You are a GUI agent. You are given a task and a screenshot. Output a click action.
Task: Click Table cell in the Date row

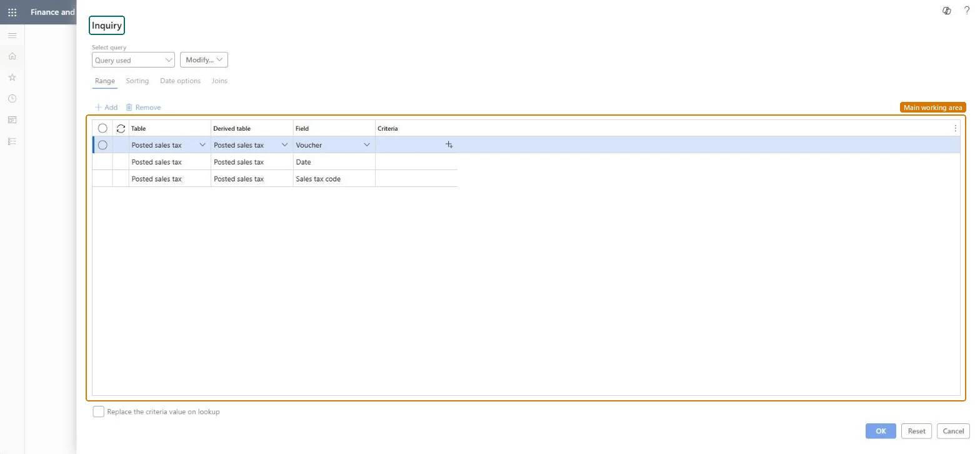click(170, 162)
